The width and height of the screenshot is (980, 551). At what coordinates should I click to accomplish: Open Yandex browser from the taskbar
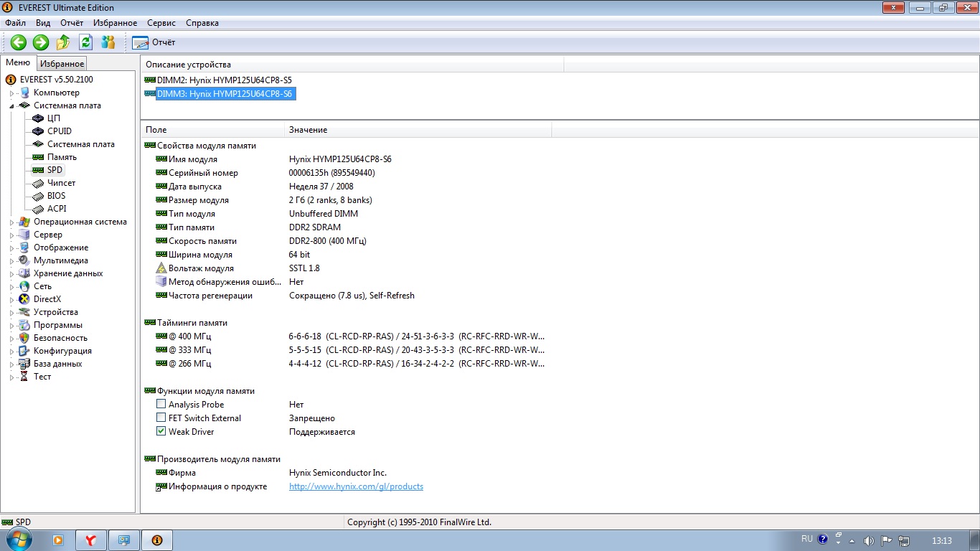[92, 540]
